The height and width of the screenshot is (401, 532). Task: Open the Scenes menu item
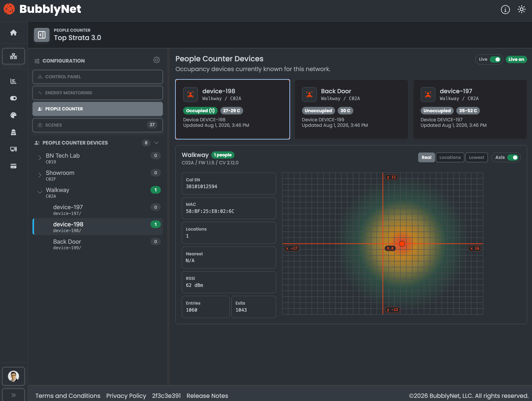[x=98, y=125]
